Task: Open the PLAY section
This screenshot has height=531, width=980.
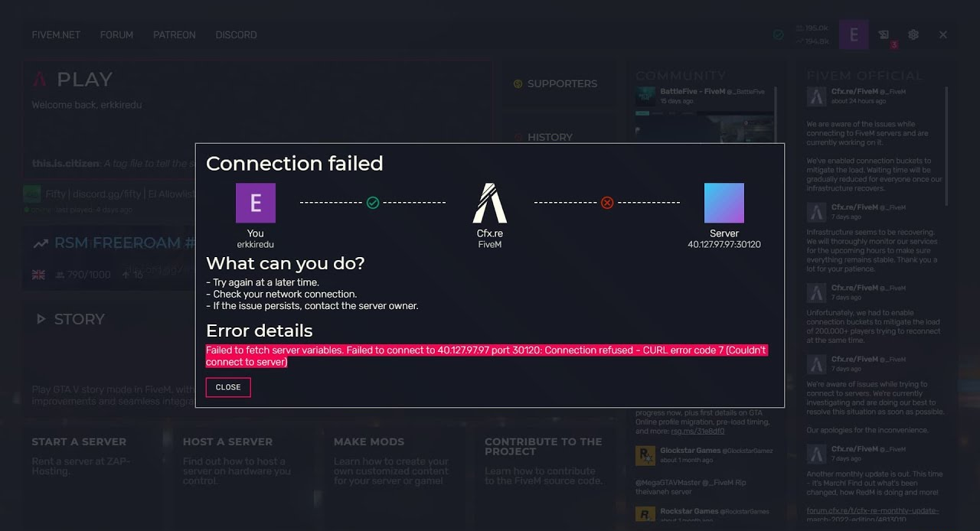Action: pyautogui.click(x=84, y=80)
